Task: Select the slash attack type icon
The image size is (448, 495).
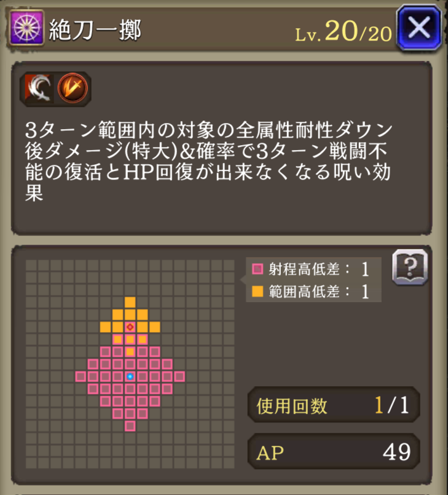Action: pyautogui.click(x=39, y=88)
